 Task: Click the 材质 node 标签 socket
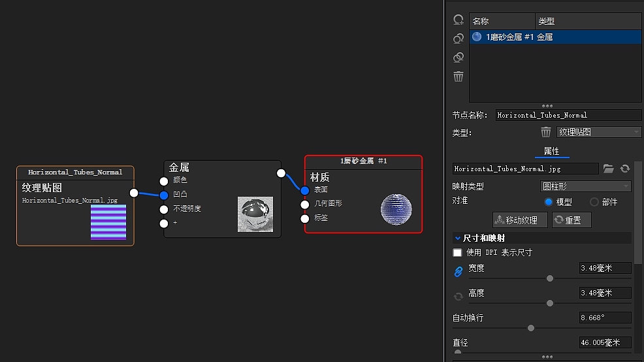tap(305, 219)
